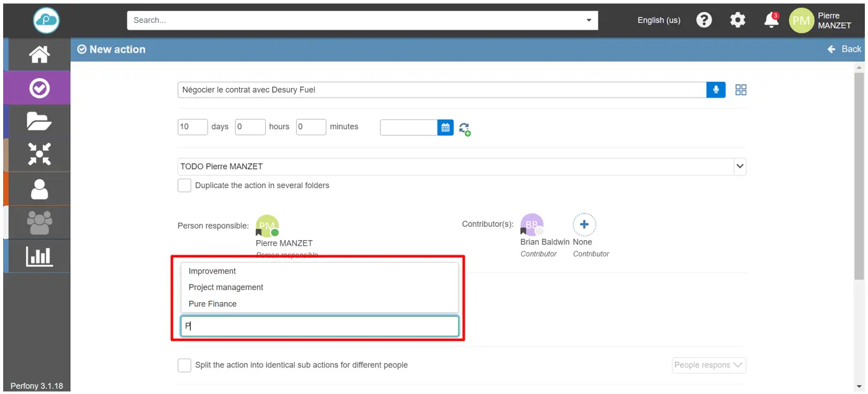Click the microphone voice input button
The width and height of the screenshot is (868, 394).
point(715,90)
